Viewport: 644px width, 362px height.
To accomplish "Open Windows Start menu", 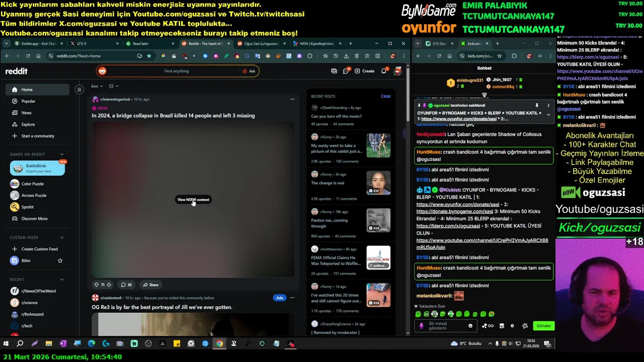I will [6, 344].
